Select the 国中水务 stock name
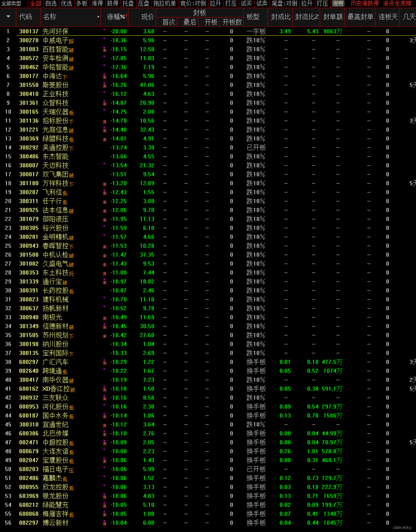This screenshot has height=532, width=416. pos(56,416)
